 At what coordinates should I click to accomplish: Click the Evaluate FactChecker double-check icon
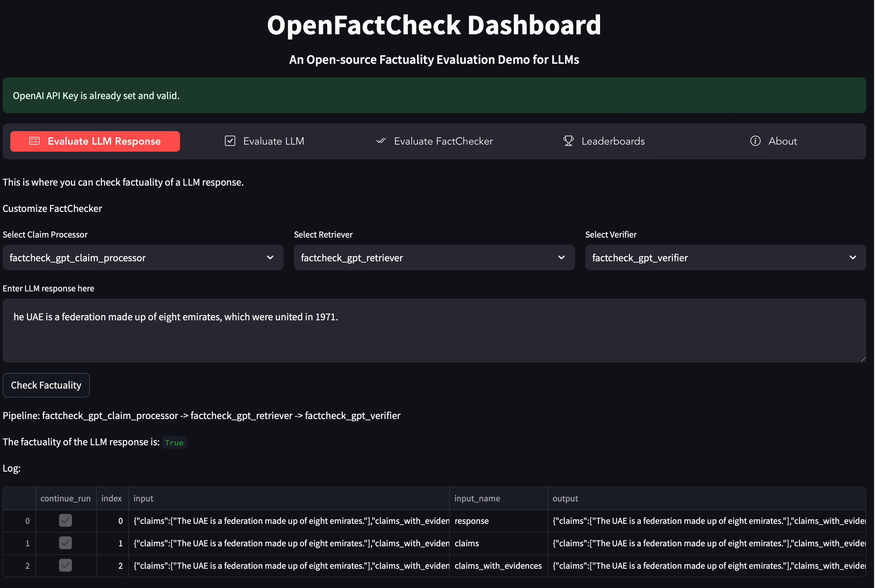pos(381,141)
